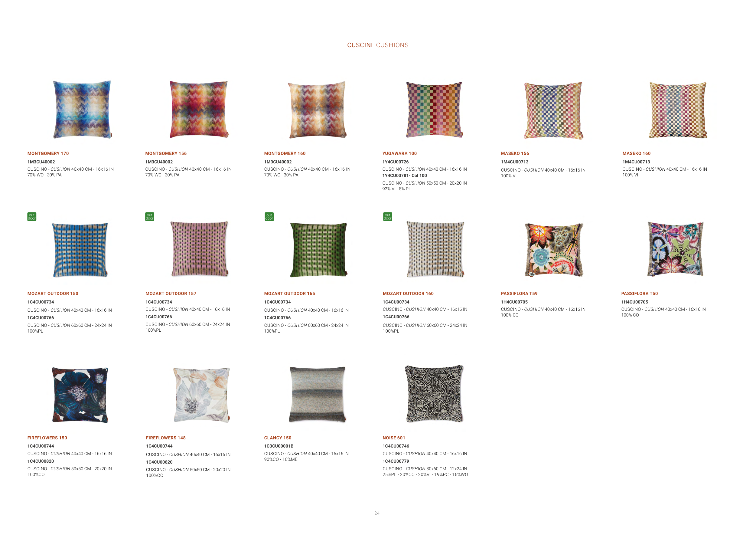Click the PASSIFLORA T50 product title

[640, 294]
